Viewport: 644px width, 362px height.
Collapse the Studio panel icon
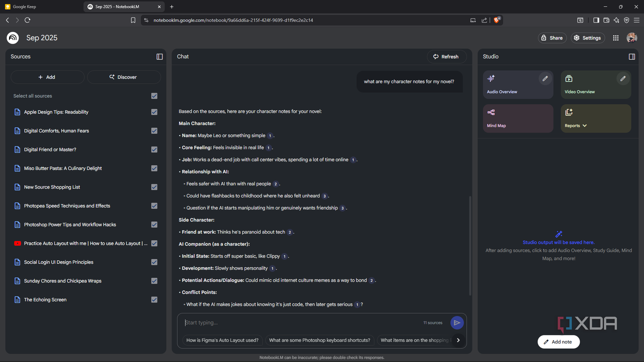[x=632, y=57]
